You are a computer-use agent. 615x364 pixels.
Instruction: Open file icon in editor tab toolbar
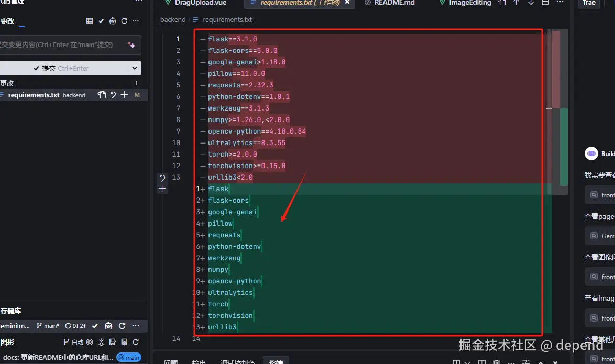pyautogui.click(x=502, y=3)
